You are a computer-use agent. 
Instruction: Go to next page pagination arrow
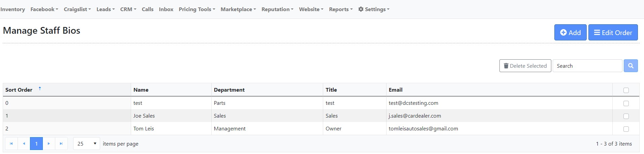[49, 144]
